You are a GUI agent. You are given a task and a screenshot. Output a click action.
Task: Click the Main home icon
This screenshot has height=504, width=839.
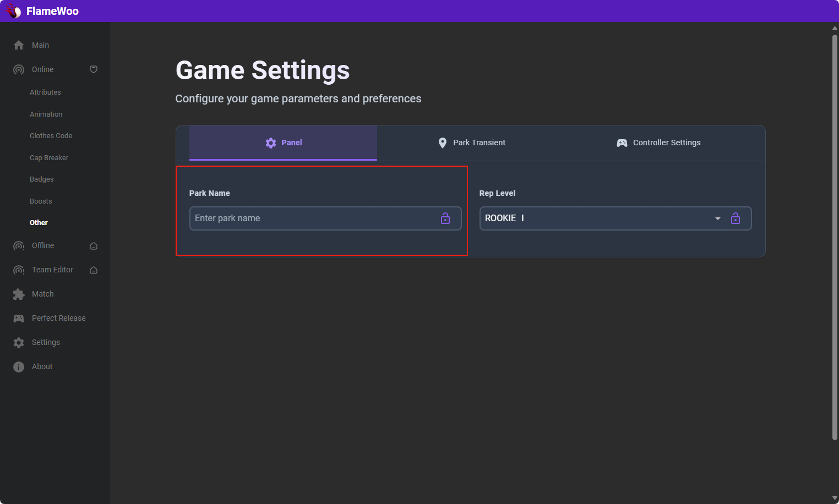coord(19,45)
